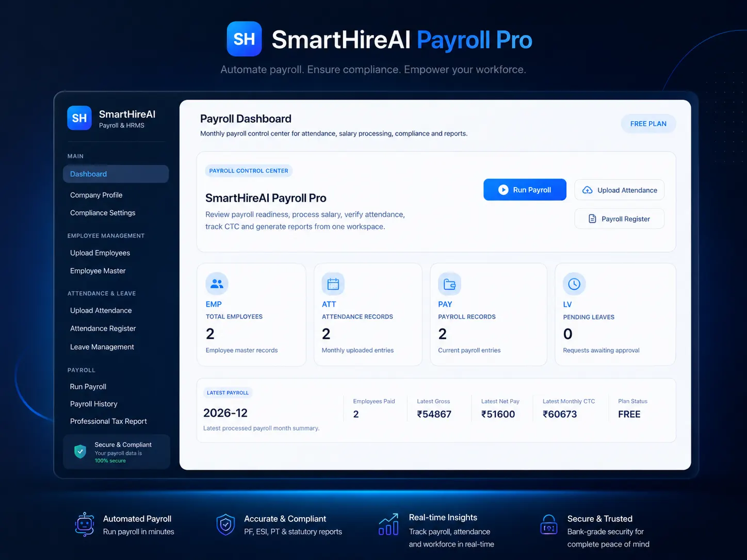Click the shield icon beside Accurate & Compliant
This screenshot has width=747, height=560.
pyautogui.click(x=225, y=524)
